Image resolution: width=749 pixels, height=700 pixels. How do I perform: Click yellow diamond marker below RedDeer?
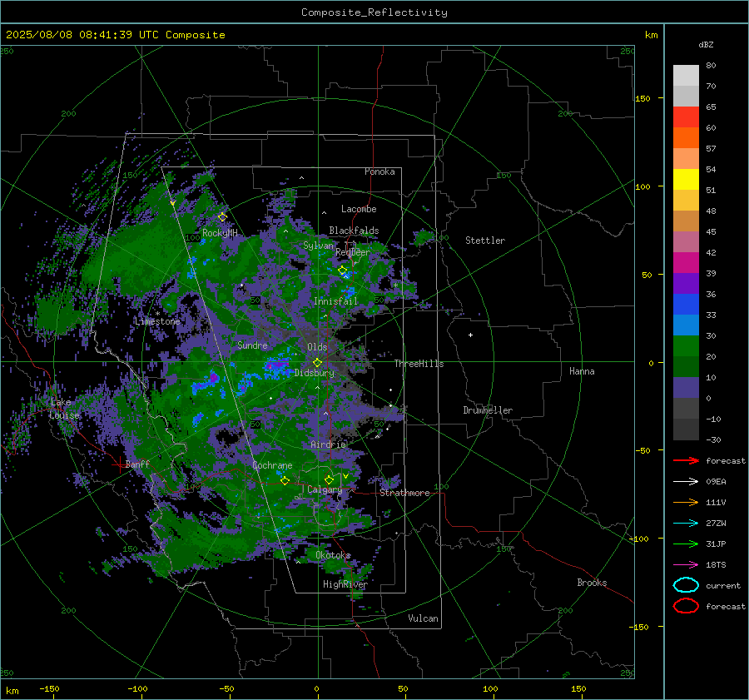(342, 271)
